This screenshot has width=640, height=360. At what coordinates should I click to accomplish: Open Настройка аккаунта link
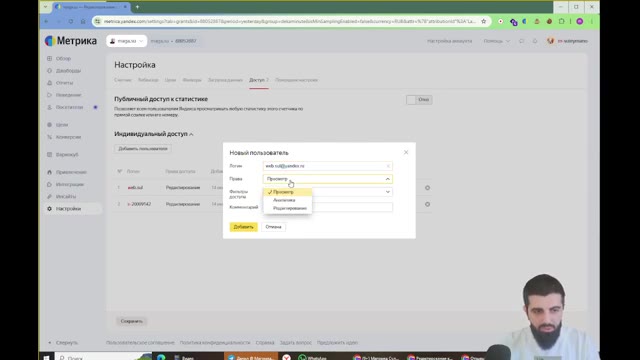pyautogui.click(x=449, y=41)
